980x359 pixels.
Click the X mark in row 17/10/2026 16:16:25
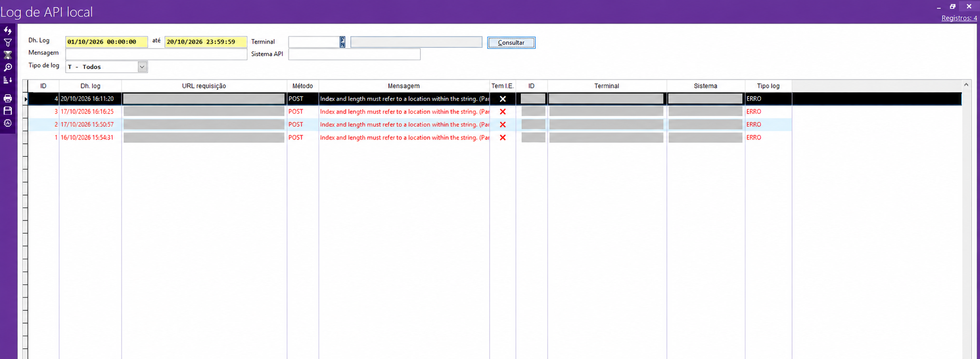(x=503, y=112)
